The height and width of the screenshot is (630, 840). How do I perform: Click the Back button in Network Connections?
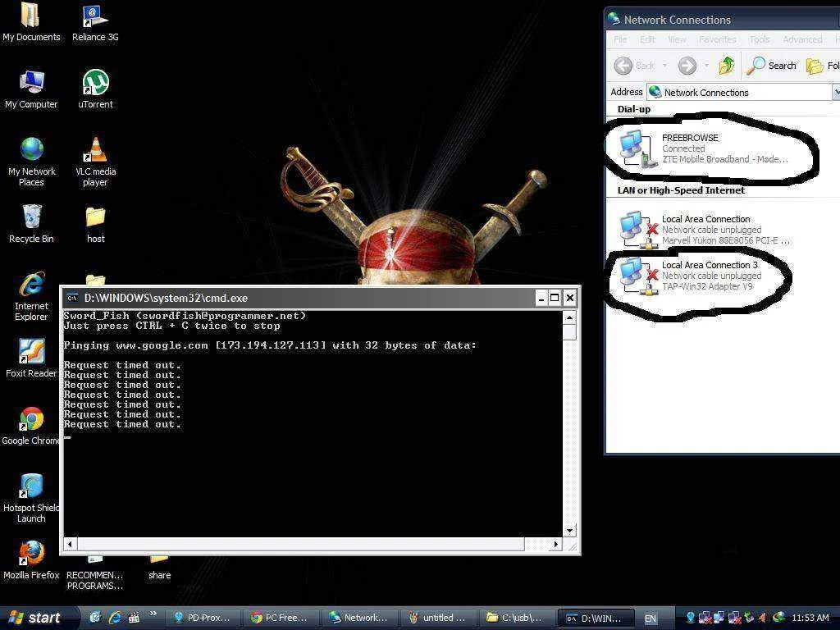click(634, 66)
